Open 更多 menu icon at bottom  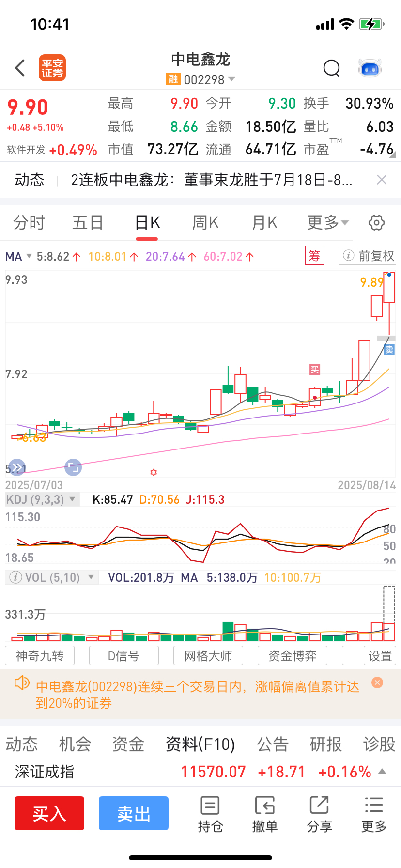coord(374,814)
